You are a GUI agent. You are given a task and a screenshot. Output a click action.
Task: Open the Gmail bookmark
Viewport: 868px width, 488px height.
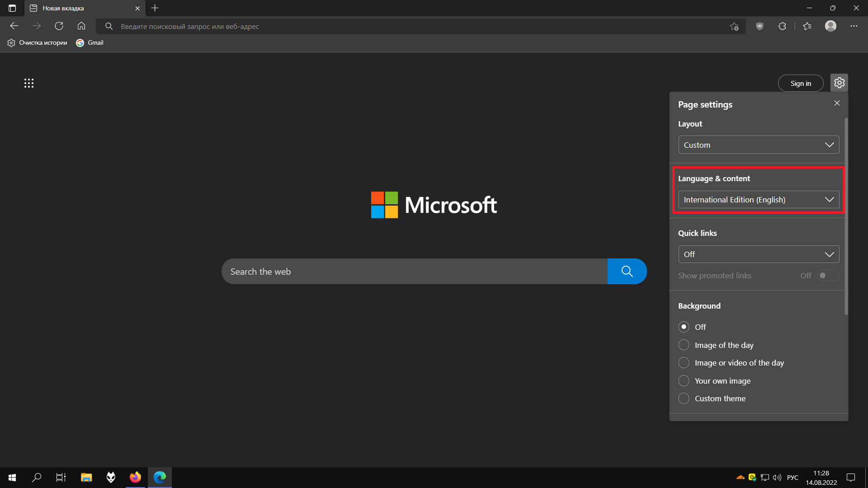(x=90, y=42)
